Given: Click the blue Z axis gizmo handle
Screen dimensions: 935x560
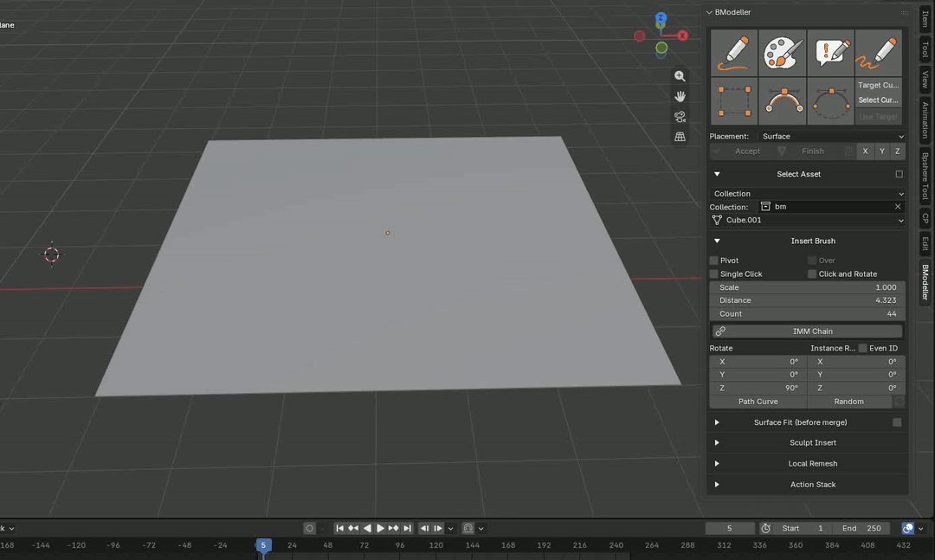Looking at the screenshot, I should click(661, 18).
